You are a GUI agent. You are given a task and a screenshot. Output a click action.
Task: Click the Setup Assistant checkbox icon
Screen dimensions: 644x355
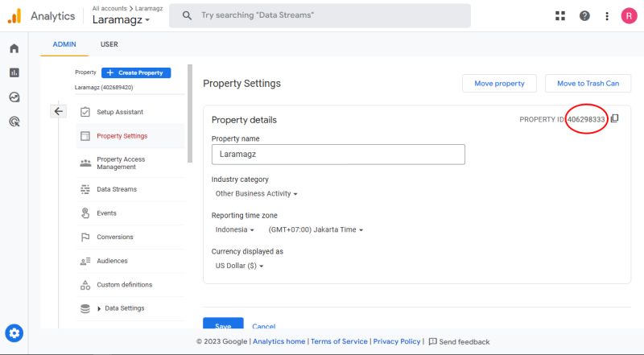[x=85, y=112]
